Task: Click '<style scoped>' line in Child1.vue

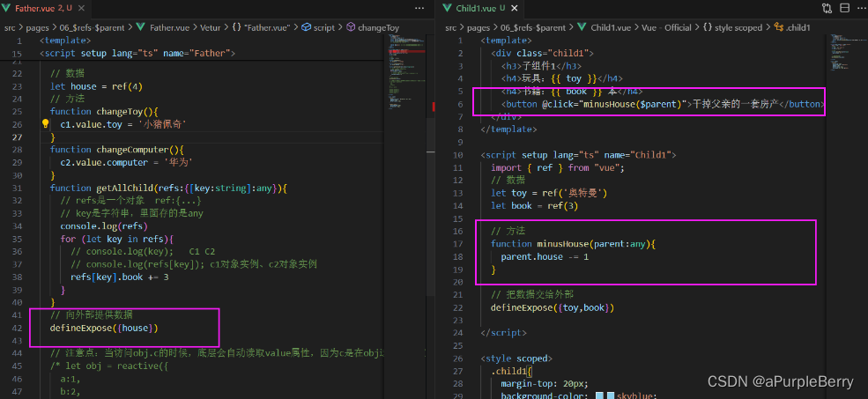Action: click(516, 358)
